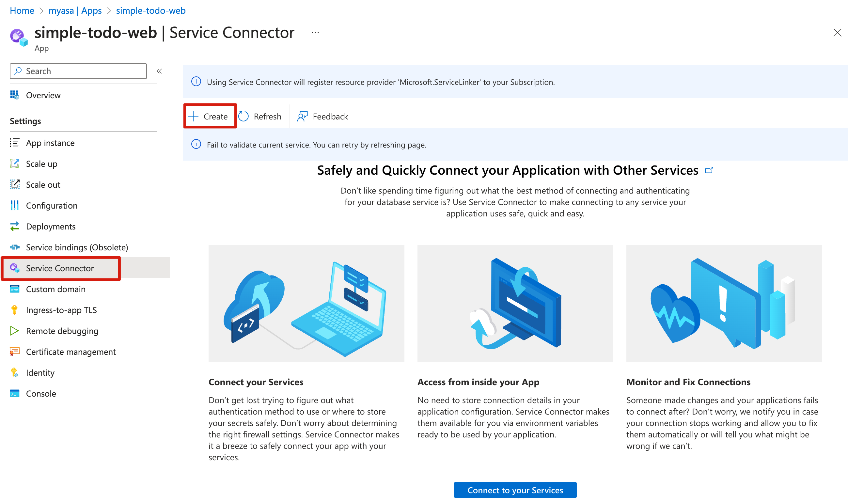Go to Service bindings (Obsolete)
848x504 pixels.
pyautogui.click(x=77, y=247)
